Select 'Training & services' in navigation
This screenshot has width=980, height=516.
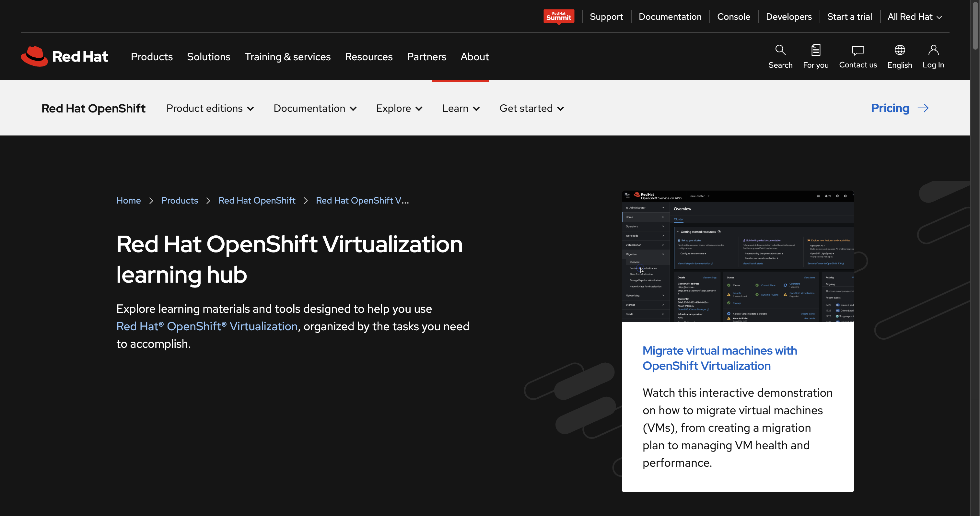click(287, 56)
